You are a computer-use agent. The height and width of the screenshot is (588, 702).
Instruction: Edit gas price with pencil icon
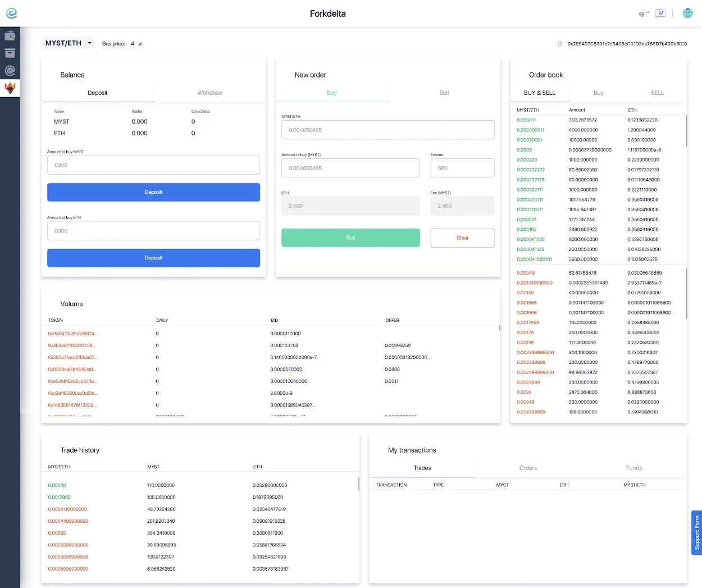click(x=140, y=44)
